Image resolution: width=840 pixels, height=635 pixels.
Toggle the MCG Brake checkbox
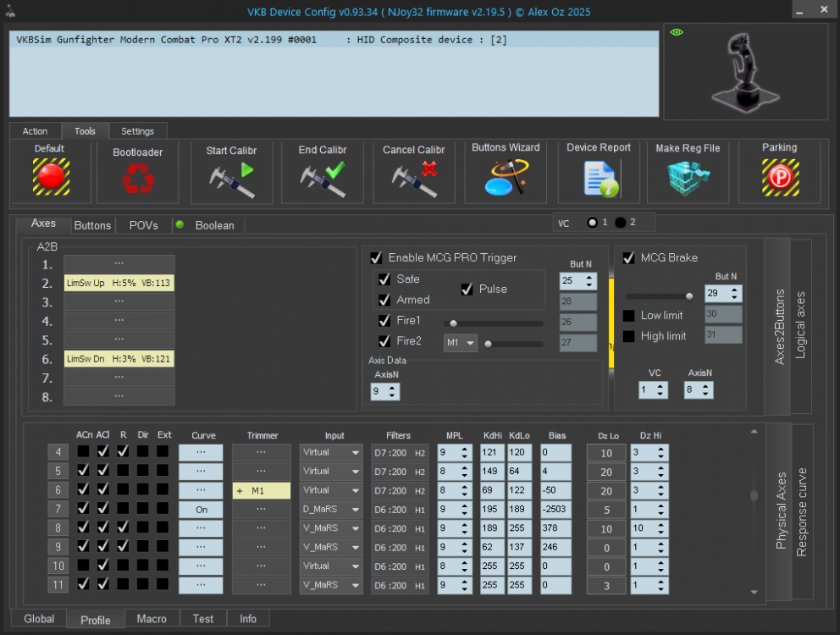(628, 257)
